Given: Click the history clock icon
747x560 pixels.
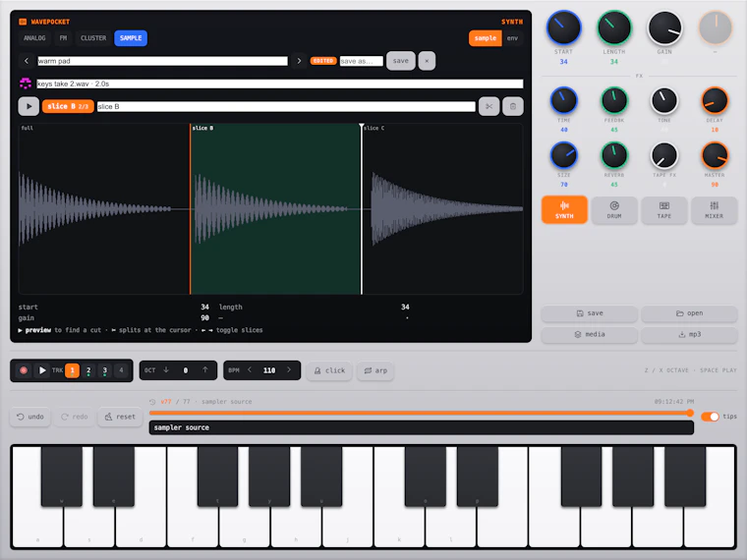Looking at the screenshot, I should point(152,402).
